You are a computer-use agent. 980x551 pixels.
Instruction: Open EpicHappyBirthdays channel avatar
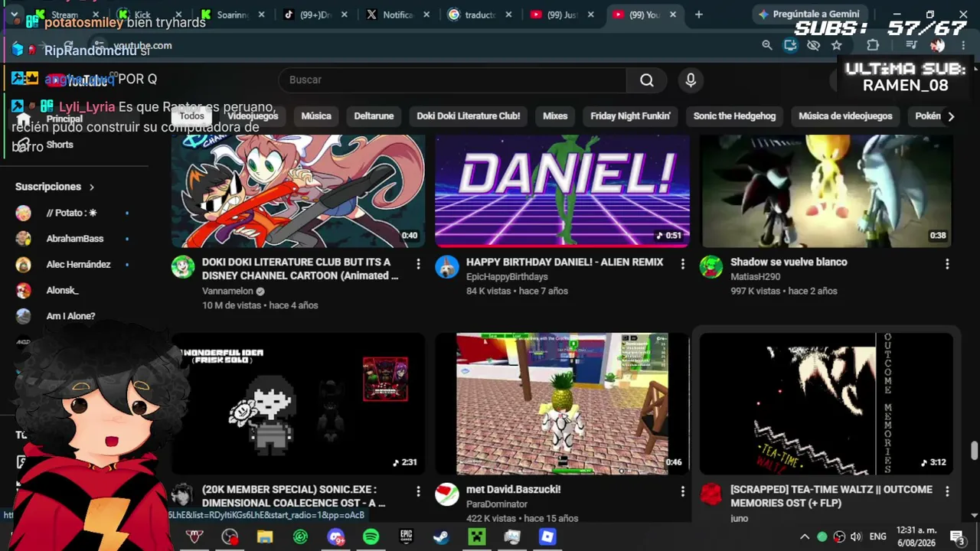(447, 266)
